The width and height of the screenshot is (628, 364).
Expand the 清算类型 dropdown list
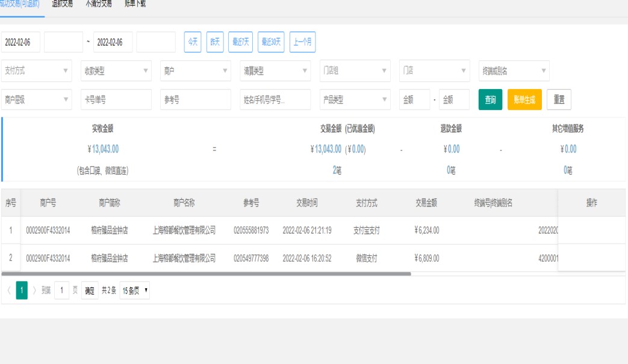click(x=275, y=71)
